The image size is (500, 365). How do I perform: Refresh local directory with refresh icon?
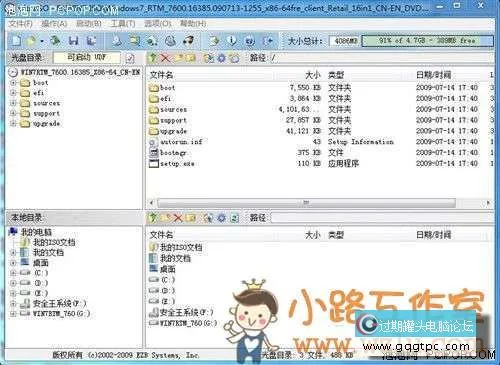click(235, 218)
